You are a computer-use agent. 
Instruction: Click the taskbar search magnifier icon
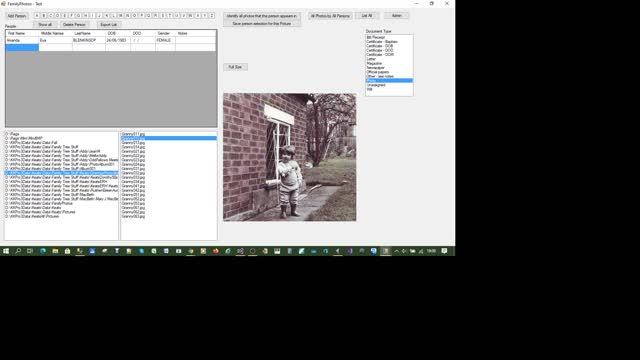[x=18, y=251]
